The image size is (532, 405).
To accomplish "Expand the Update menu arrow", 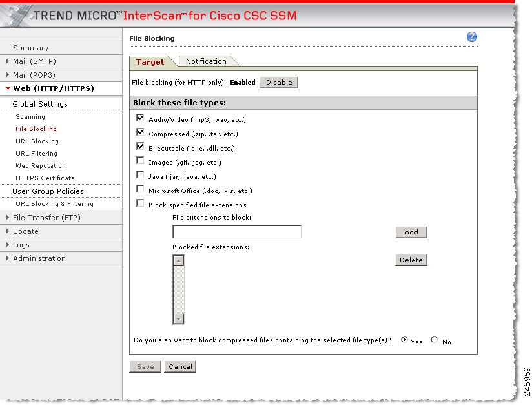I will (8, 231).
